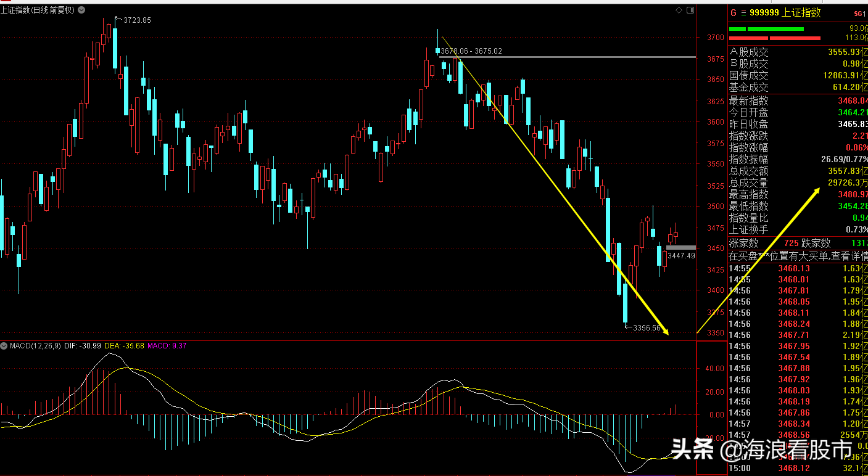This screenshot has height=476, width=868.
Task: Open the dropdown beside 上证指数(日线,前复权) title
Action: click(82, 10)
